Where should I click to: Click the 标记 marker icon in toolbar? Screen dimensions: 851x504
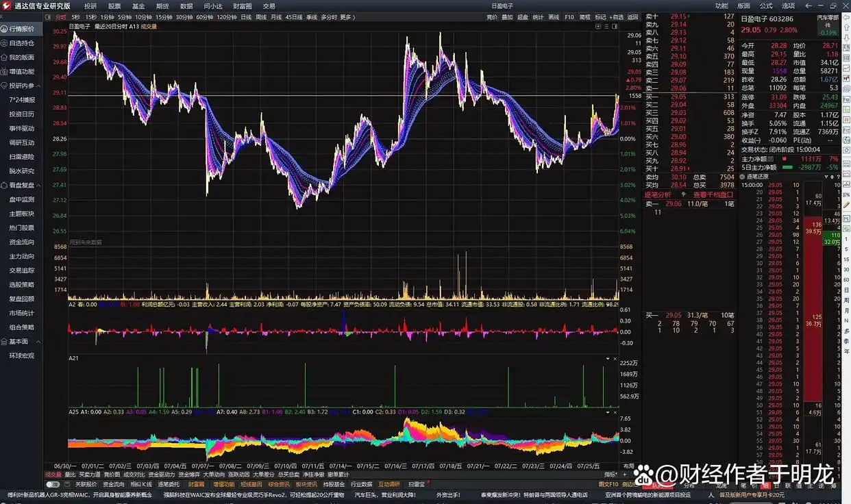click(x=602, y=18)
